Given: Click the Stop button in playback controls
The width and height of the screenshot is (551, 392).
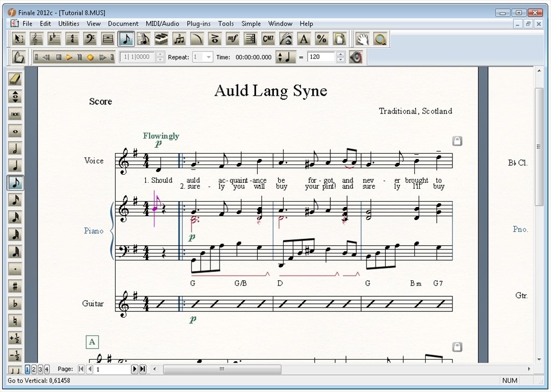Looking at the screenshot, I should 59,57.
